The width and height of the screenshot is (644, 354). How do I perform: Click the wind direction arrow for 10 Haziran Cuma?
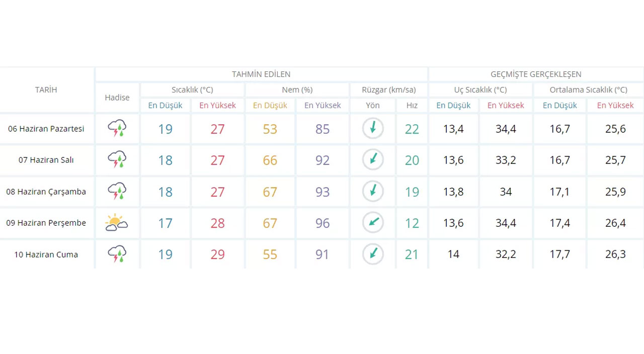tap(373, 254)
